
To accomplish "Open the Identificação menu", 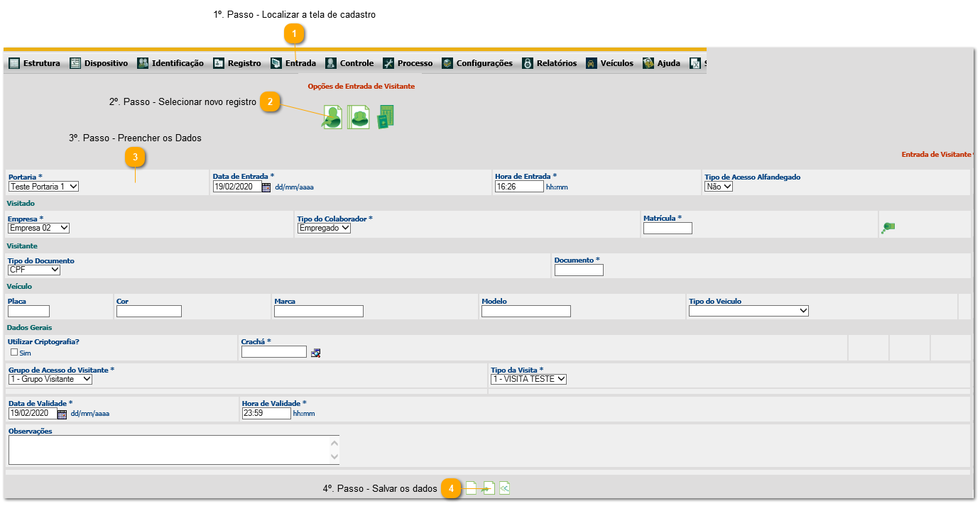I will pos(170,63).
